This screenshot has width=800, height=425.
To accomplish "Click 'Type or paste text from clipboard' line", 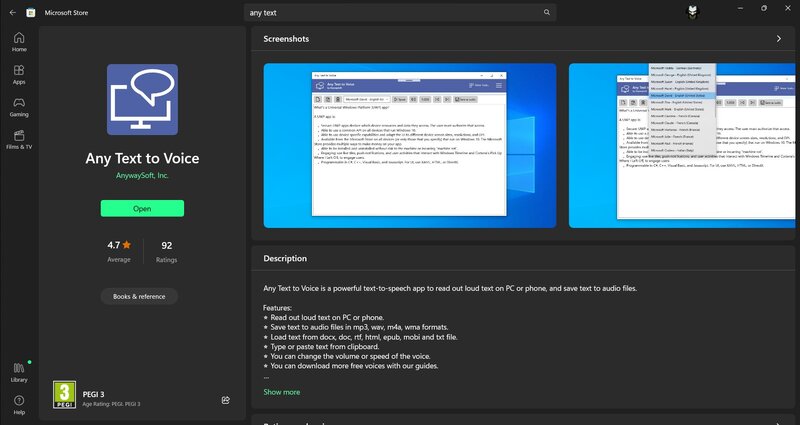I will pos(321,346).
